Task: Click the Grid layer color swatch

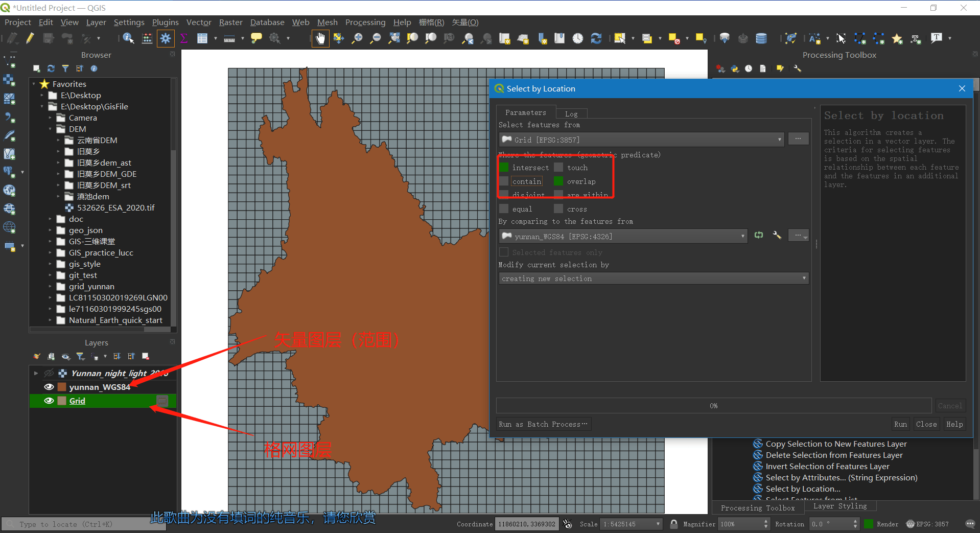Action: pos(62,401)
